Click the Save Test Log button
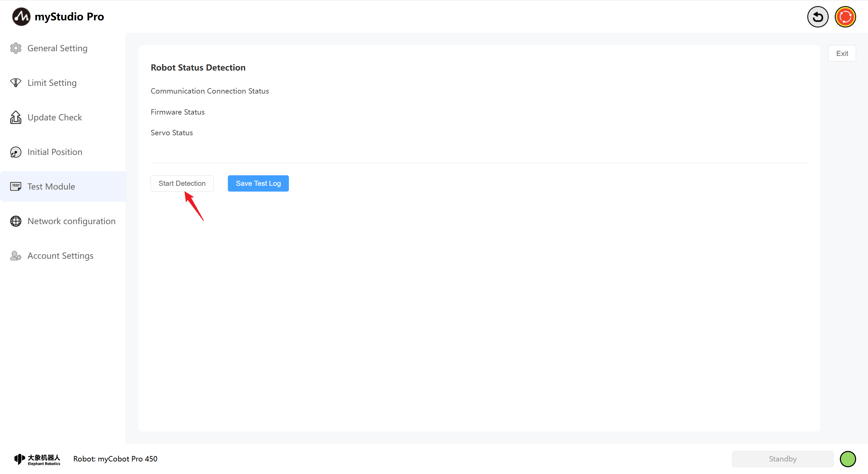 (258, 183)
